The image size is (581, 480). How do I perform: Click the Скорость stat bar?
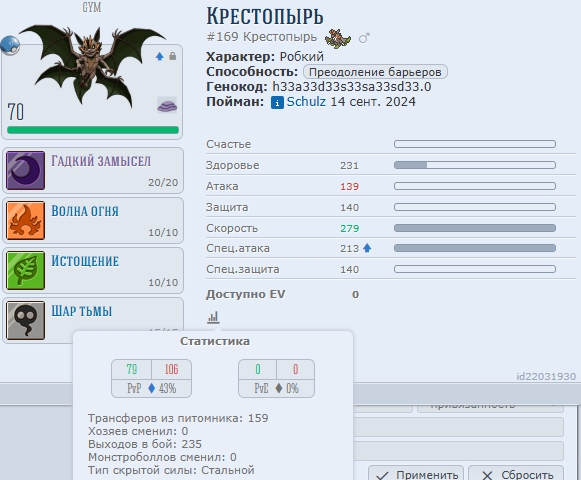(x=475, y=228)
